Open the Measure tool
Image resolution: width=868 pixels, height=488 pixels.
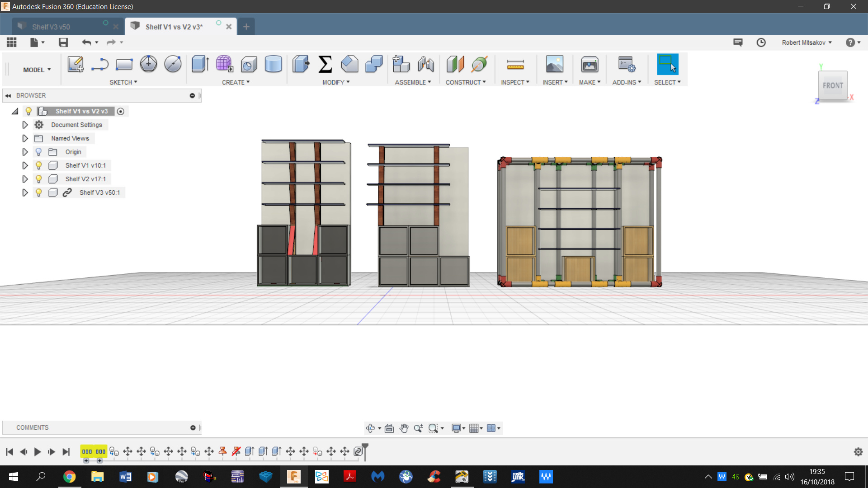(x=515, y=65)
